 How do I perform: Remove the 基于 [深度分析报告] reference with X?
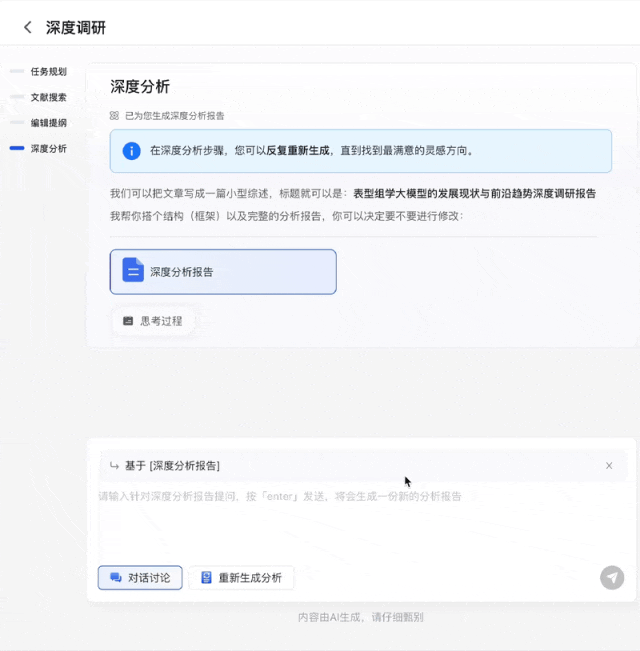[x=609, y=466]
